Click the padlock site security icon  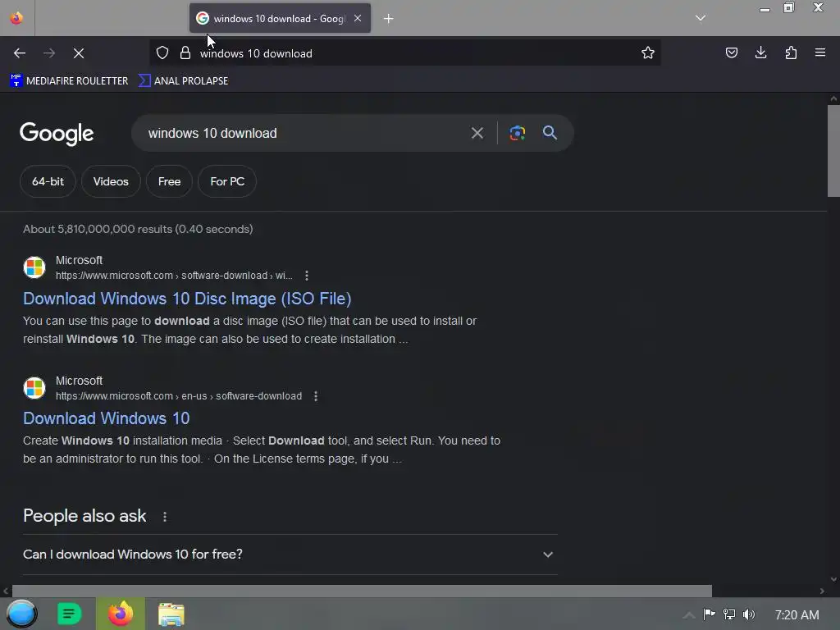[185, 52]
